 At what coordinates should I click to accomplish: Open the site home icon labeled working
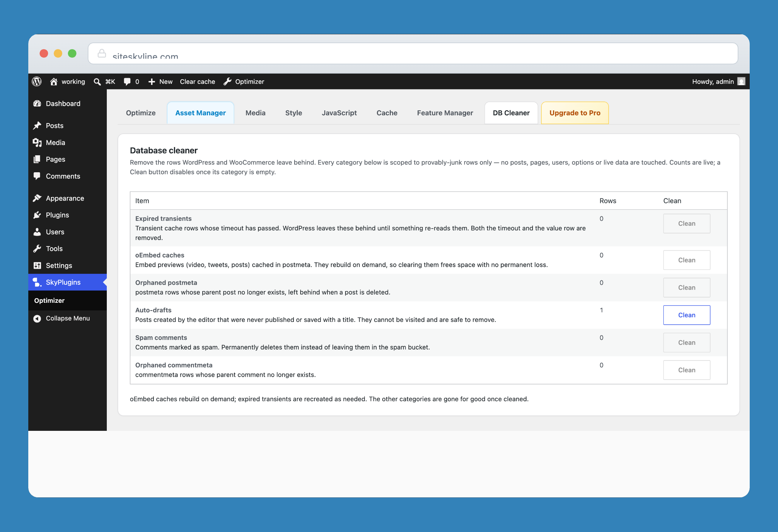click(54, 82)
